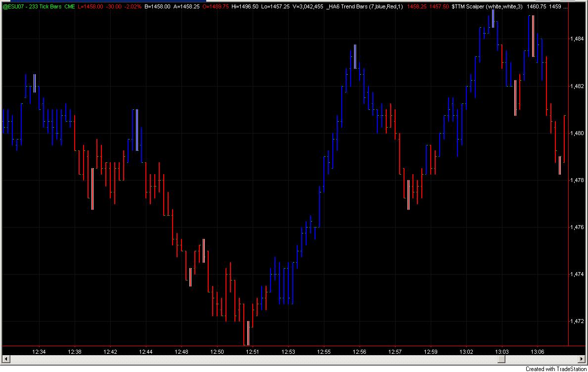Click the empty scrollbar track left of the thumb

point(253,360)
